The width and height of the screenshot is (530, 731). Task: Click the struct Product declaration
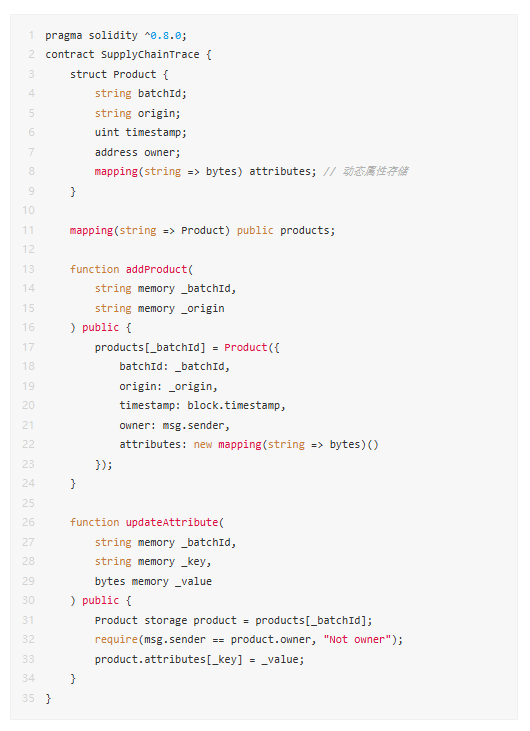pyautogui.click(x=119, y=75)
